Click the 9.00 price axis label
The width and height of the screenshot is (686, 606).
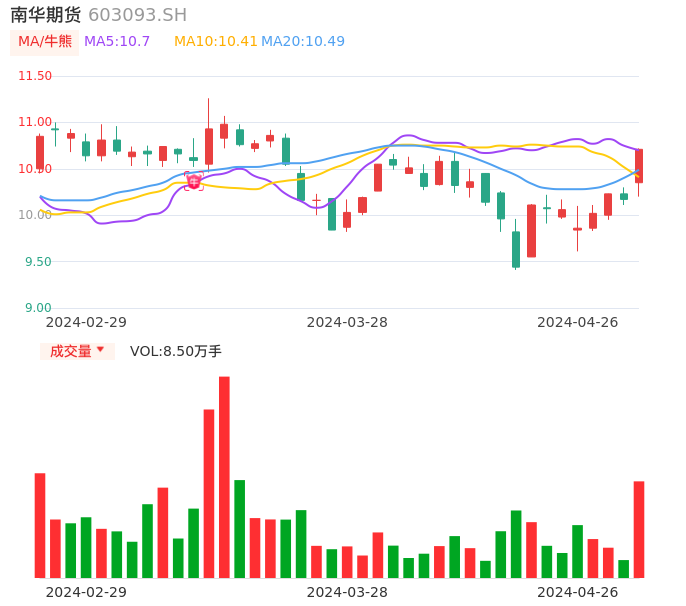click(x=38, y=308)
